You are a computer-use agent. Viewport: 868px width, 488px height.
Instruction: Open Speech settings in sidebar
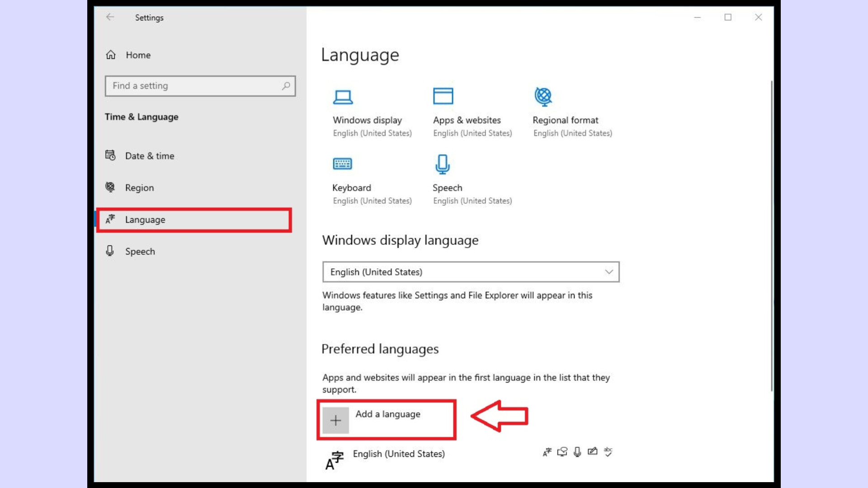(x=140, y=252)
